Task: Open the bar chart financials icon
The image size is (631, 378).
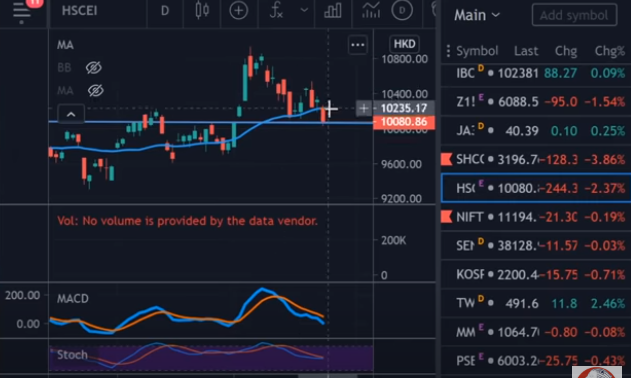Action: tap(333, 10)
